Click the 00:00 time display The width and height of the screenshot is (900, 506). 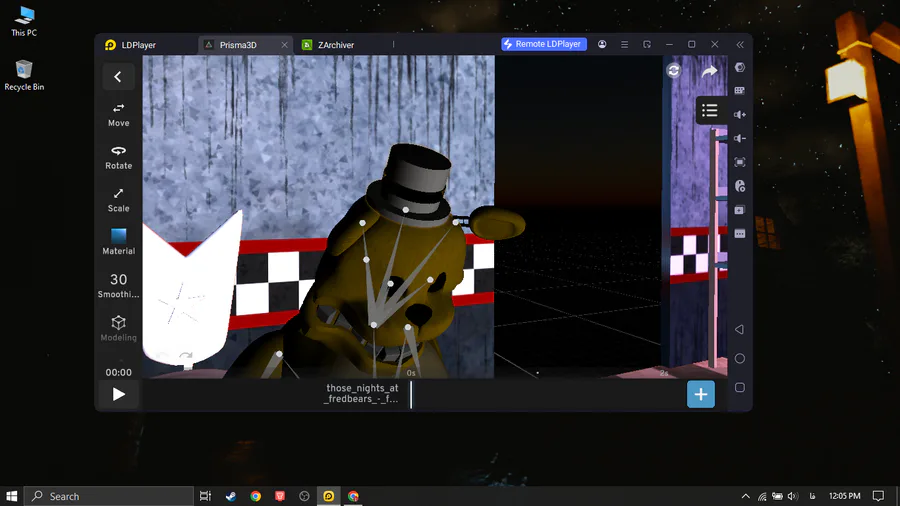click(x=118, y=372)
